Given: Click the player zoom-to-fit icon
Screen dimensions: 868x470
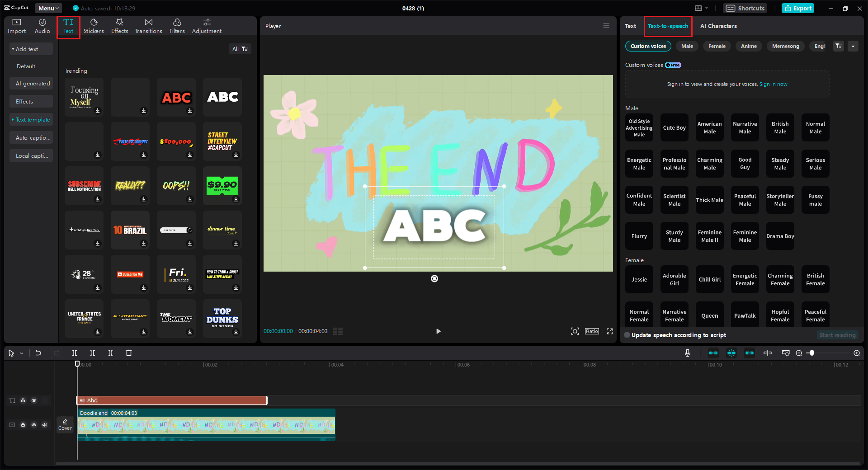Looking at the screenshot, I should tap(575, 331).
